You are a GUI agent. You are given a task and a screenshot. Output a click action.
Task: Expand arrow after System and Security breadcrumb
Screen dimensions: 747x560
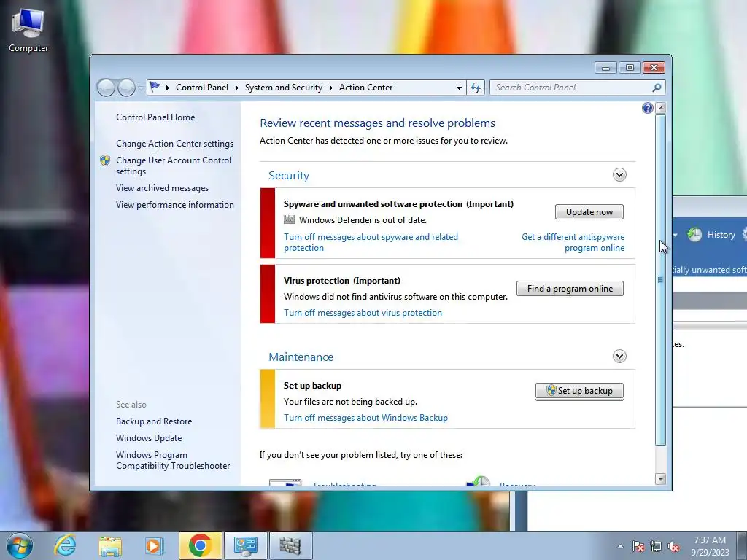tap(330, 87)
